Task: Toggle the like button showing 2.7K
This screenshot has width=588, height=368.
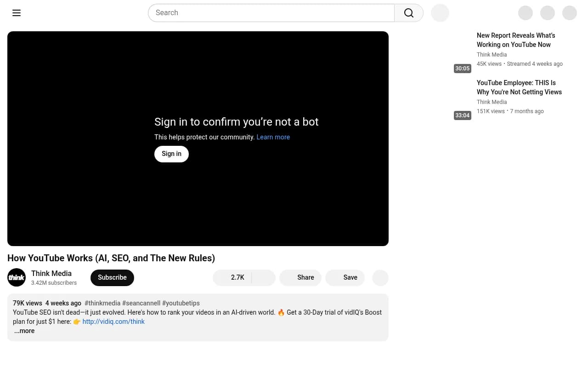Action: coord(233,277)
